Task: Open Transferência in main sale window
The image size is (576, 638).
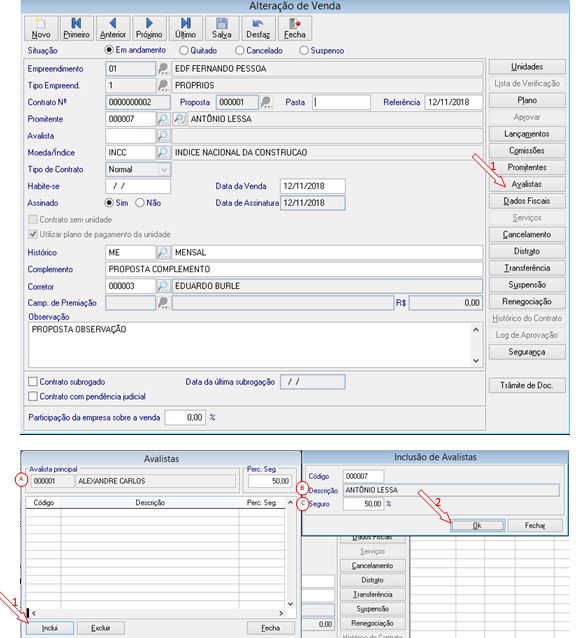Action: point(527,268)
